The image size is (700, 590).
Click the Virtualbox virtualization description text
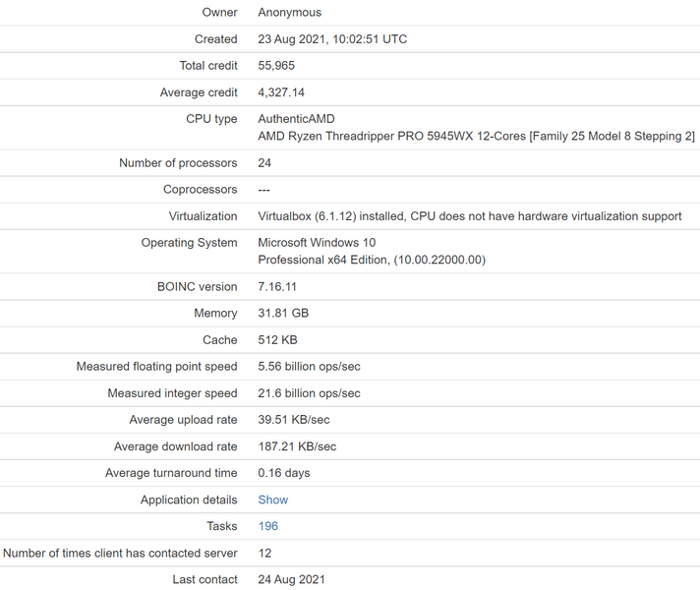click(x=469, y=216)
